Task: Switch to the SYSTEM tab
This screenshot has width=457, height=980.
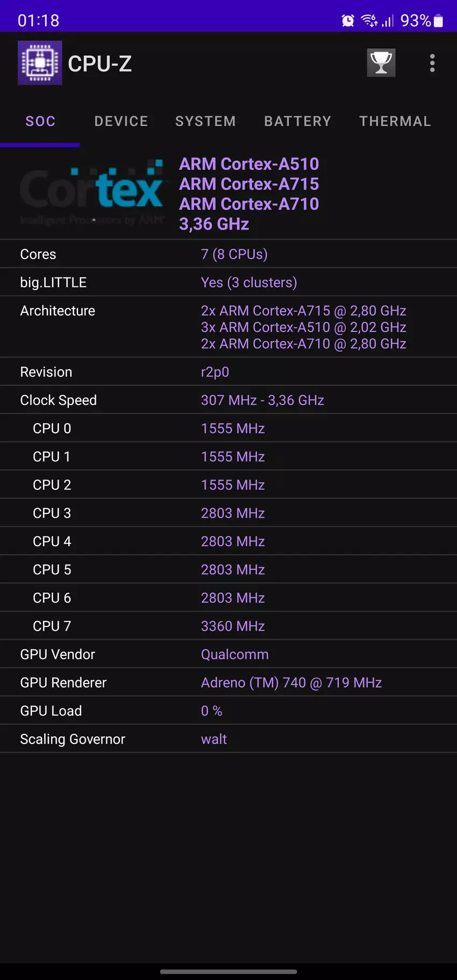Action: 205,121
